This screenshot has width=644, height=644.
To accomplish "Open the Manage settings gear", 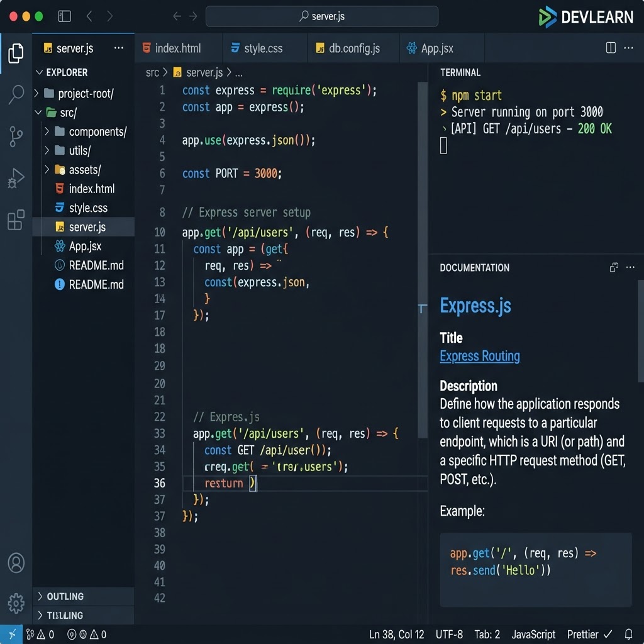I will (16, 603).
